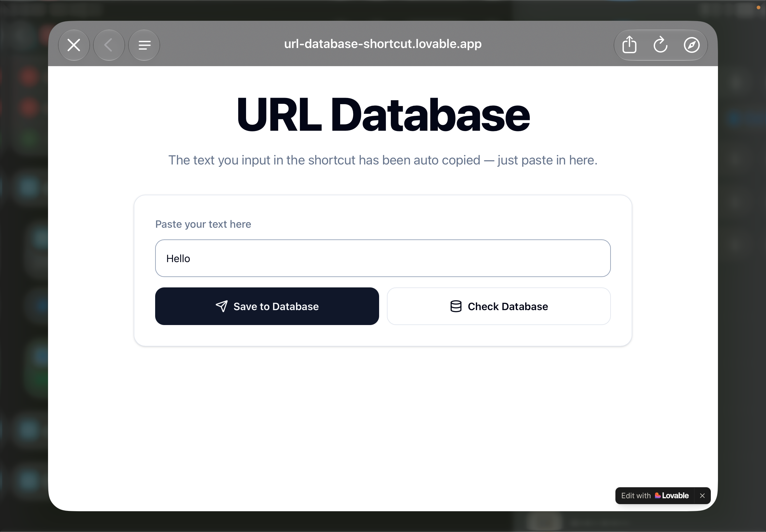Viewport: 766px width, 532px height.
Task: Click the auto copied subtitle text
Action: coord(383,160)
